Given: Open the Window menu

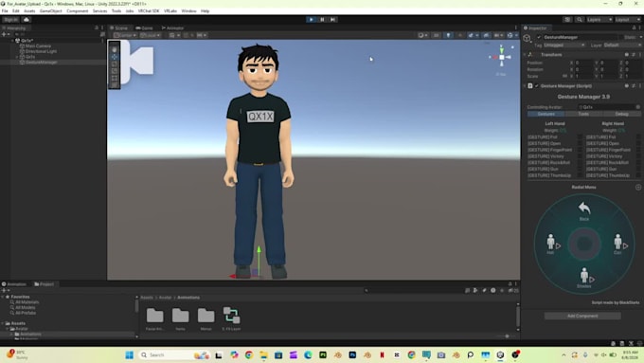Looking at the screenshot, I should click(188, 11).
